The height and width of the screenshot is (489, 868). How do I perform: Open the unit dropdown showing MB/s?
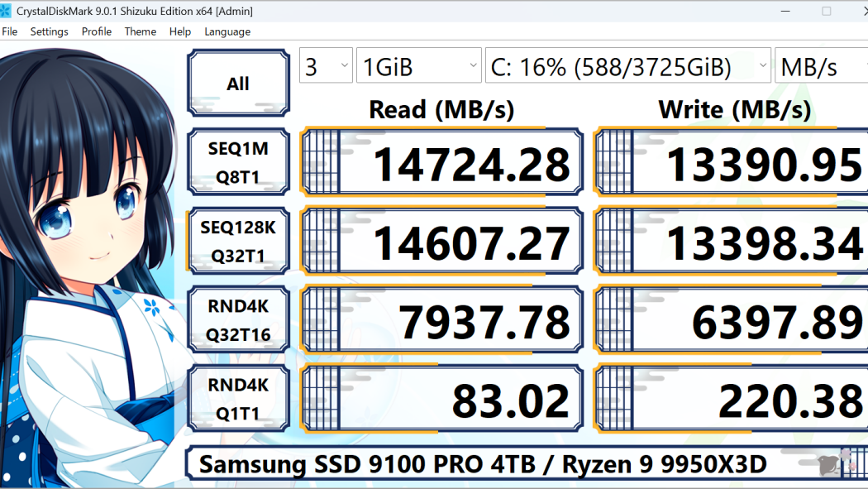822,66
